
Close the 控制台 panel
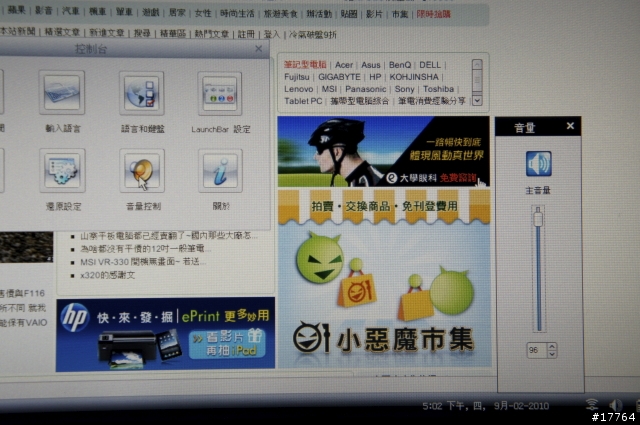click(x=259, y=49)
